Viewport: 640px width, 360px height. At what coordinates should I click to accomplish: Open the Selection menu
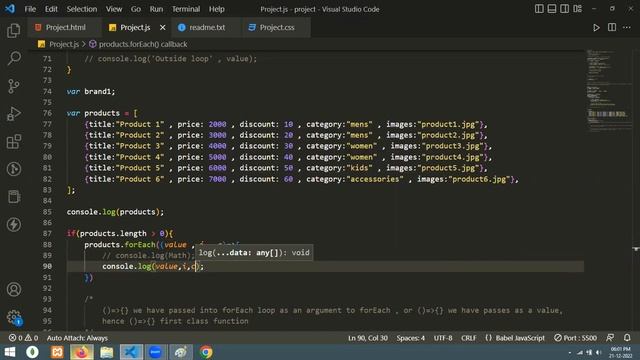coord(82,9)
